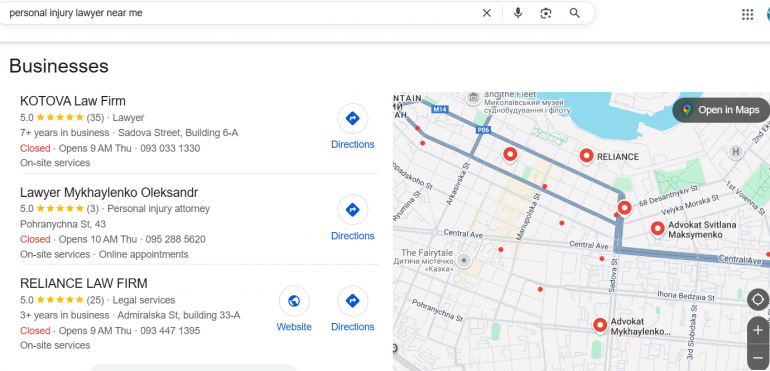This screenshot has height=371, width=770.
Task: Open search by image (camera lens icon)
Action: point(546,13)
